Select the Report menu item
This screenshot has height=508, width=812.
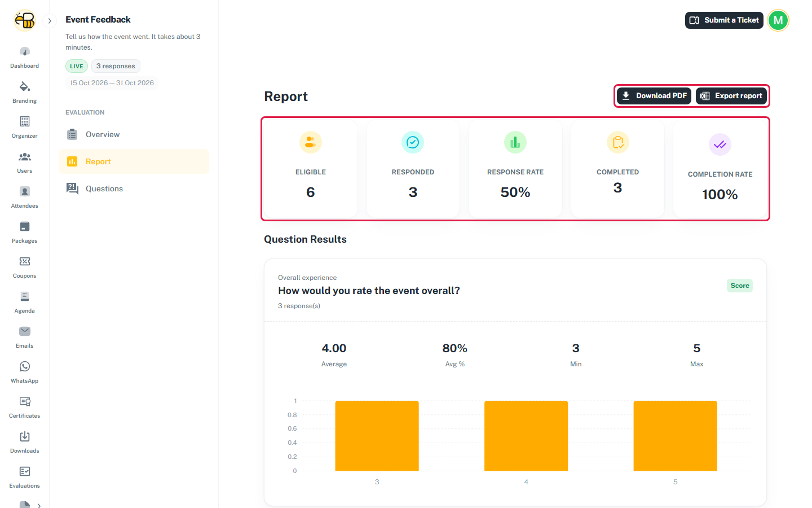click(x=134, y=161)
